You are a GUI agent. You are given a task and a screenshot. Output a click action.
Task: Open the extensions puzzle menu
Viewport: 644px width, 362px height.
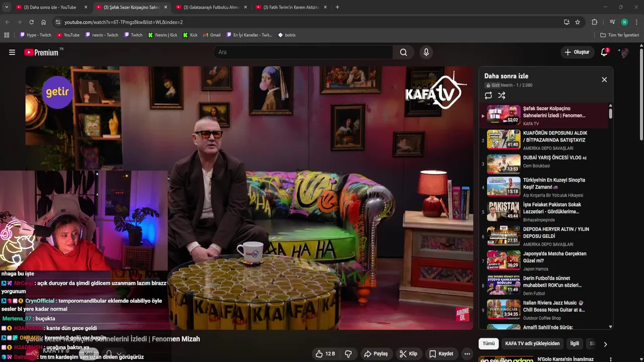pyautogui.click(x=594, y=22)
